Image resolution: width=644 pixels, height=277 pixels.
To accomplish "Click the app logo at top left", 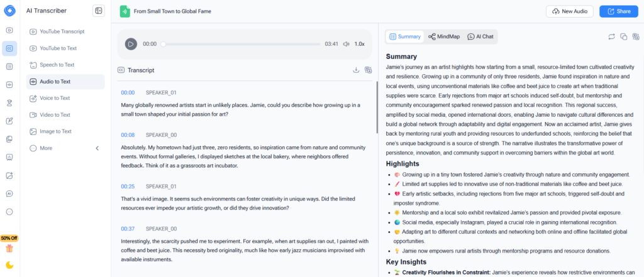I will click(x=9, y=11).
